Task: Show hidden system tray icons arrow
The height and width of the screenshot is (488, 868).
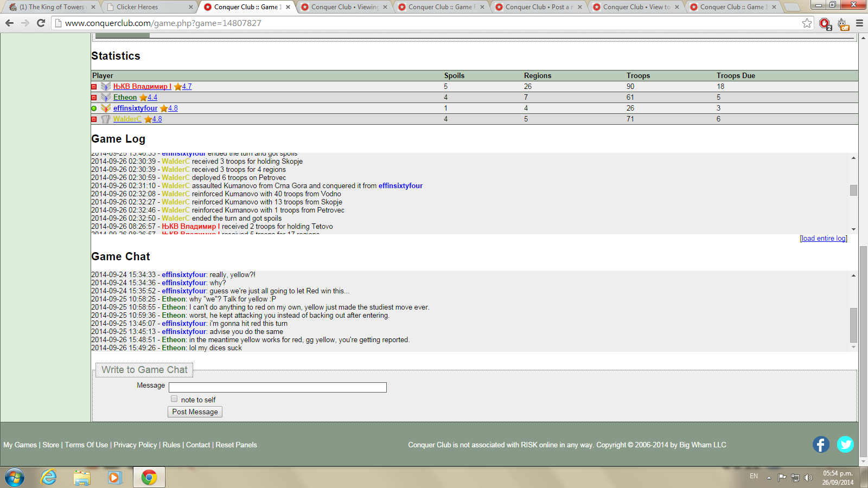Action: (x=769, y=478)
